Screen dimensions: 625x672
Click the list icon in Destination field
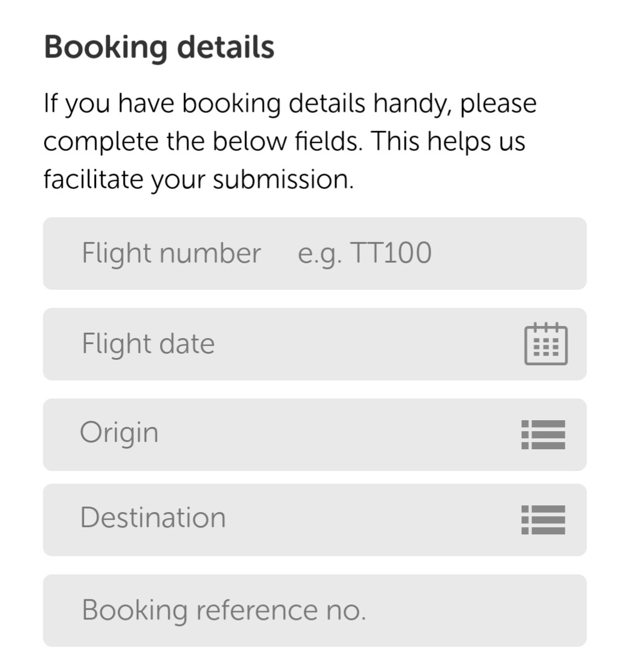543,520
